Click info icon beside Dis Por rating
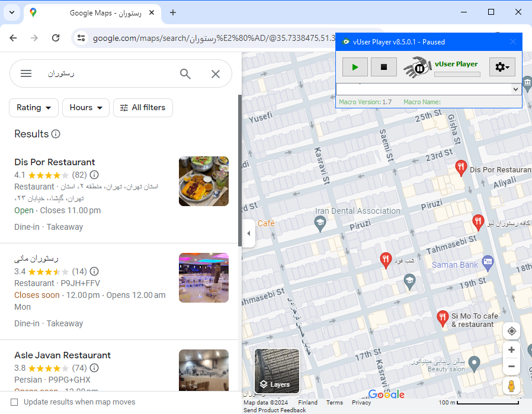The image size is (532, 414). tap(94, 175)
